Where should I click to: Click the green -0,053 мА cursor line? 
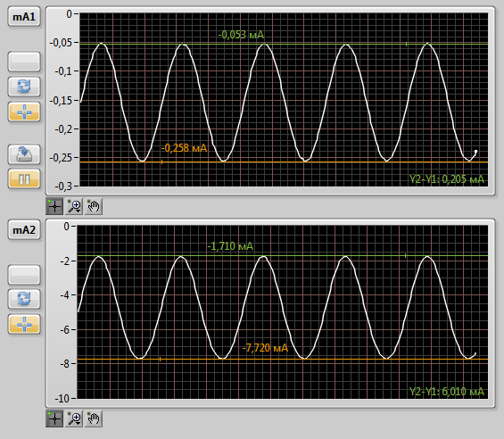284,44
